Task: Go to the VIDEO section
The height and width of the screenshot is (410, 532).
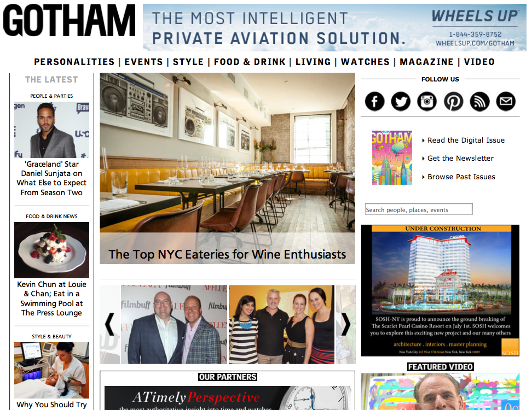Action: 479,62
